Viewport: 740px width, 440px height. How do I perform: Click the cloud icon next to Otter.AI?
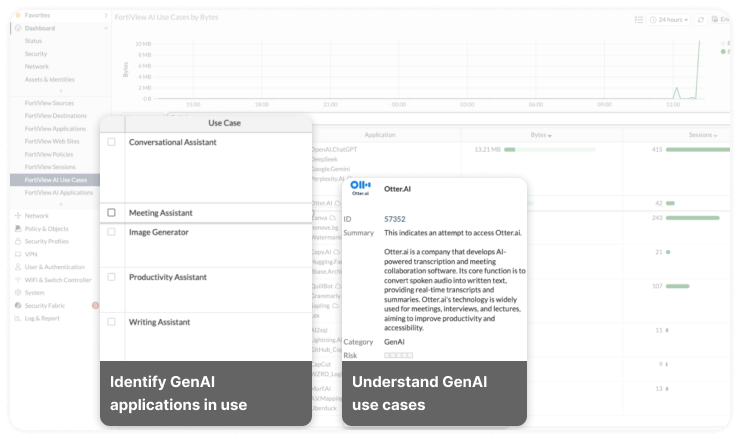337,203
